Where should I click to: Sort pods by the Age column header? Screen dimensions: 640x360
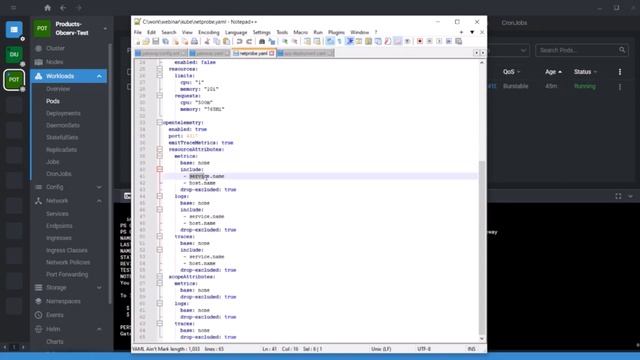point(553,72)
